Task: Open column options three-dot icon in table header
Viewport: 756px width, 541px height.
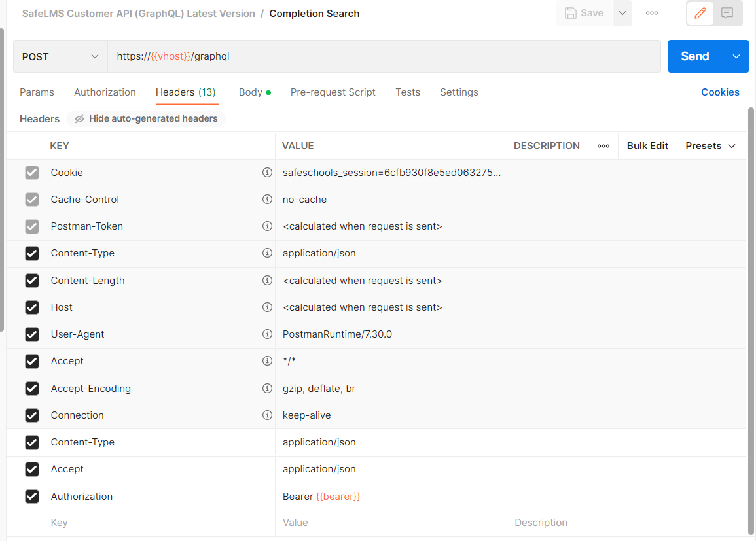Action: pyautogui.click(x=603, y=146)
